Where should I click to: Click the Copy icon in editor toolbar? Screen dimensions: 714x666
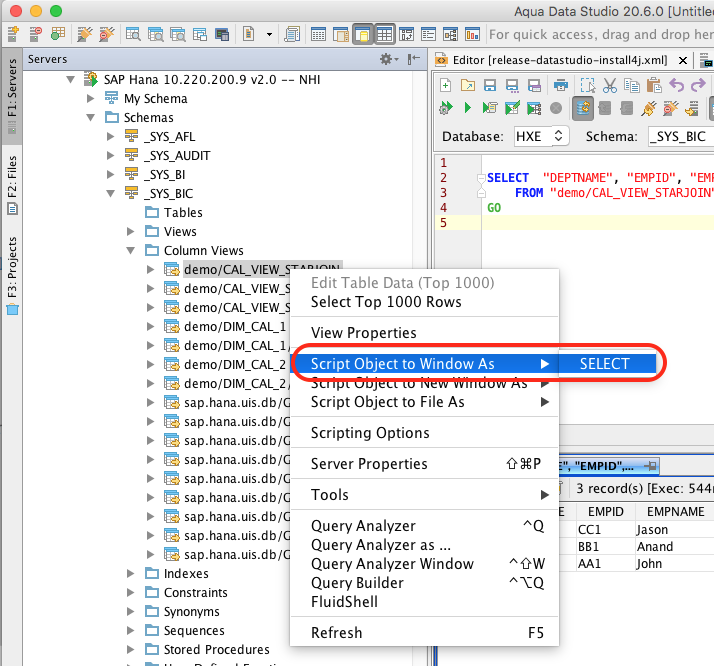632,85
